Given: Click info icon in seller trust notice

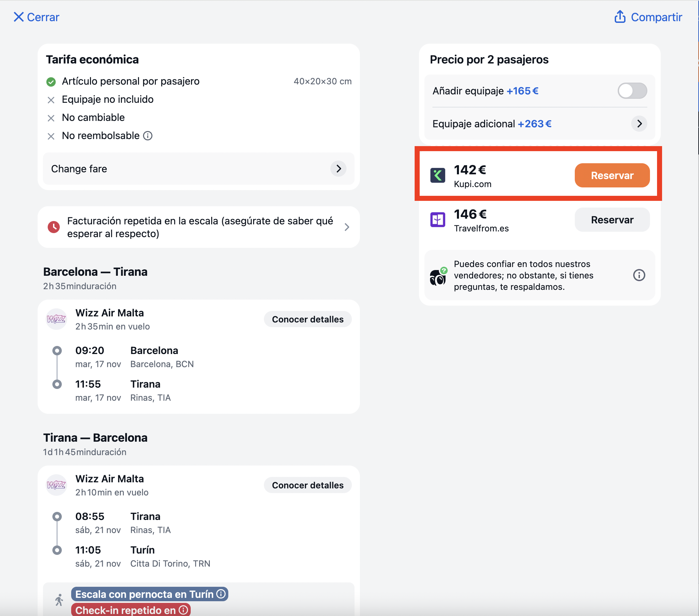Looking at the screenshot, I should coord(639,275).
